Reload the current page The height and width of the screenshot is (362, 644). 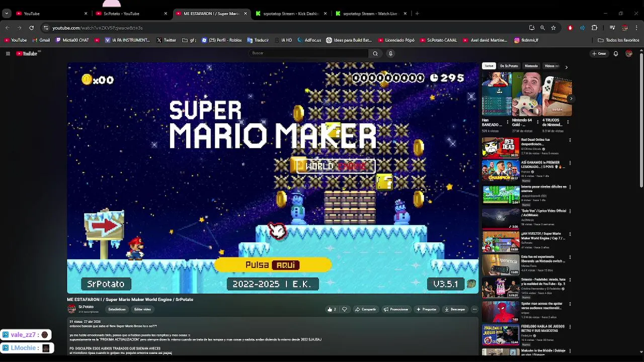pos(31,28)
